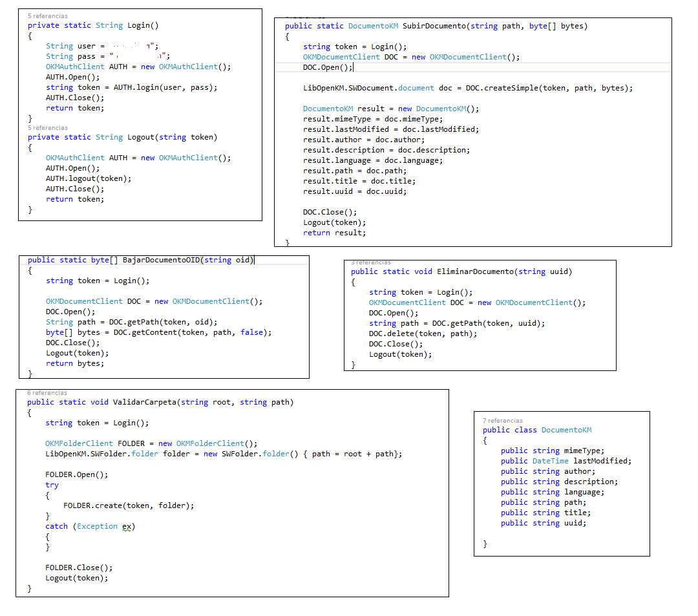Click the FOLDER.create(token, folder) statement
Screen dimensions: 698x616
tap(129, 505)
